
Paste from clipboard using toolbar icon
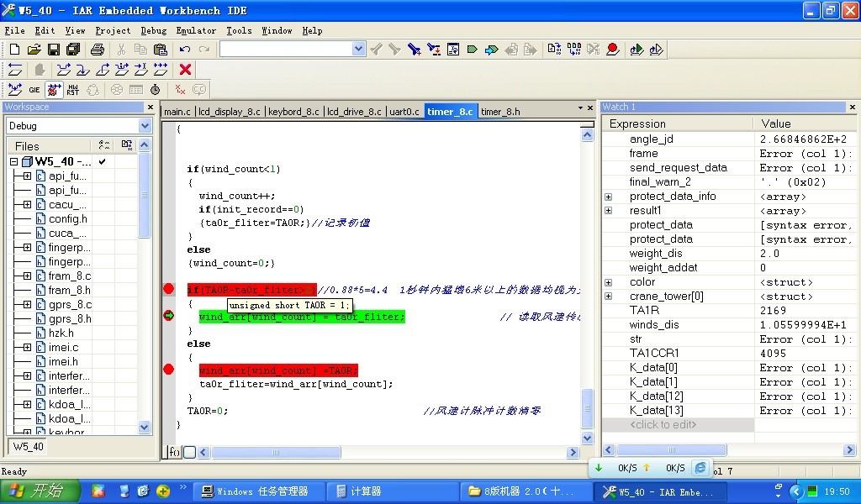point(161,50)
